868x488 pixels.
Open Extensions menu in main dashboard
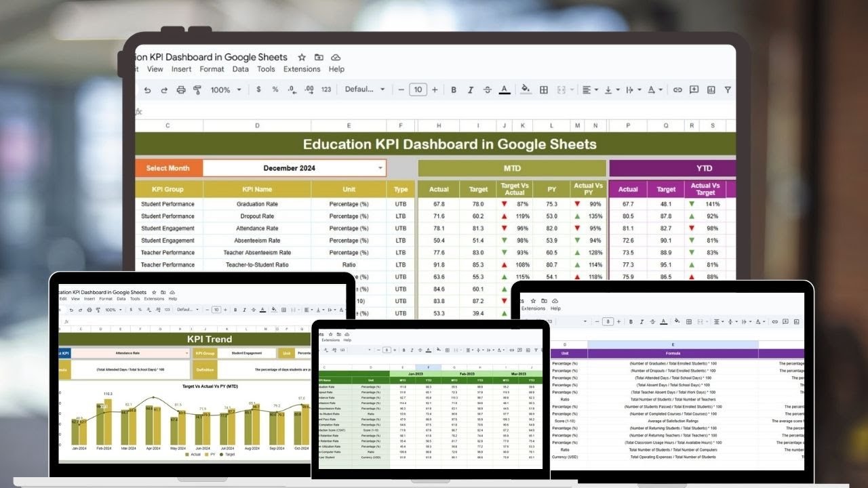tap(302, 69)
